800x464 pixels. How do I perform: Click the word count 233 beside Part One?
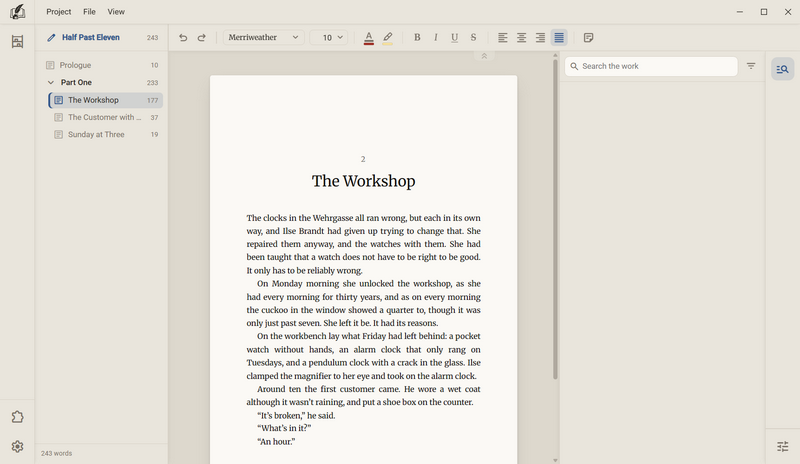coord(153,83)
